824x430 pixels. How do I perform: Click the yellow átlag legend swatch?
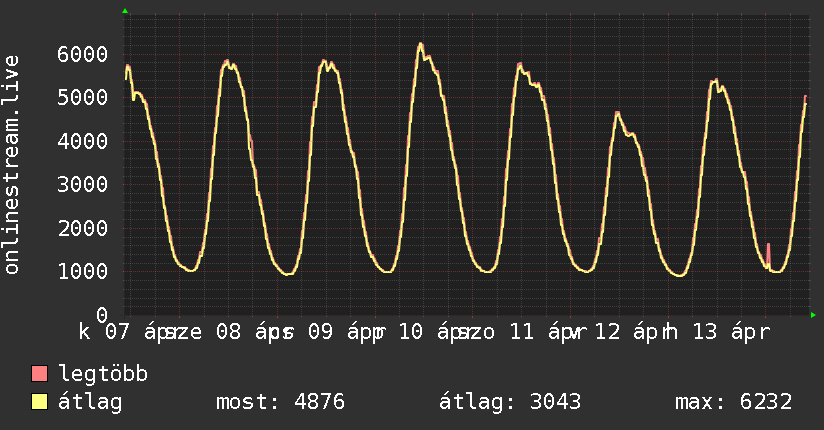[40, 403]
